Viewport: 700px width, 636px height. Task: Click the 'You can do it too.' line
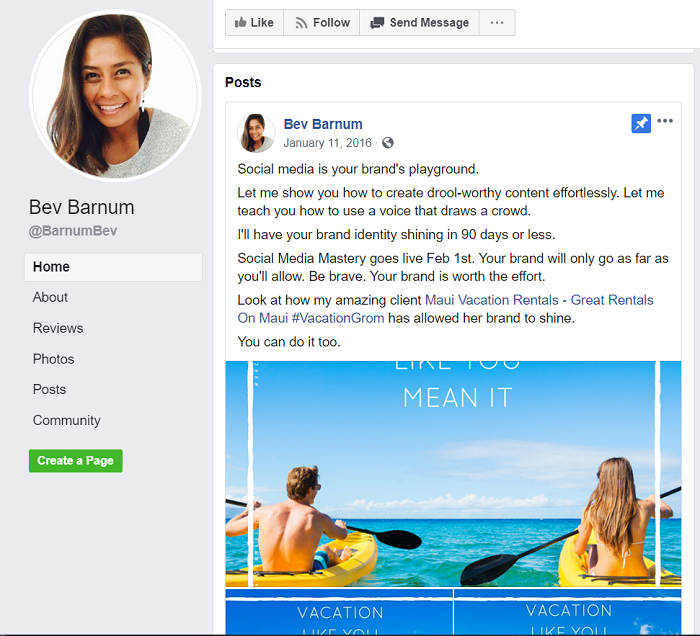289,342
